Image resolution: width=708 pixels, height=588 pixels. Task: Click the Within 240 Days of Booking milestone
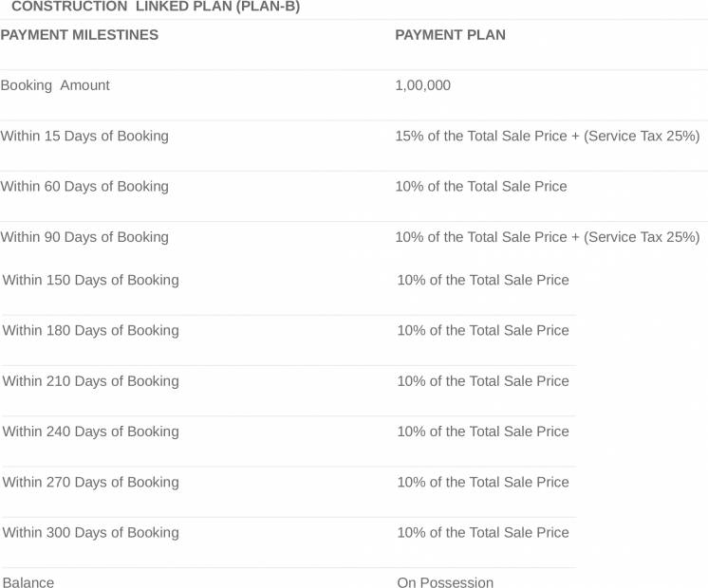click(90, 432)
